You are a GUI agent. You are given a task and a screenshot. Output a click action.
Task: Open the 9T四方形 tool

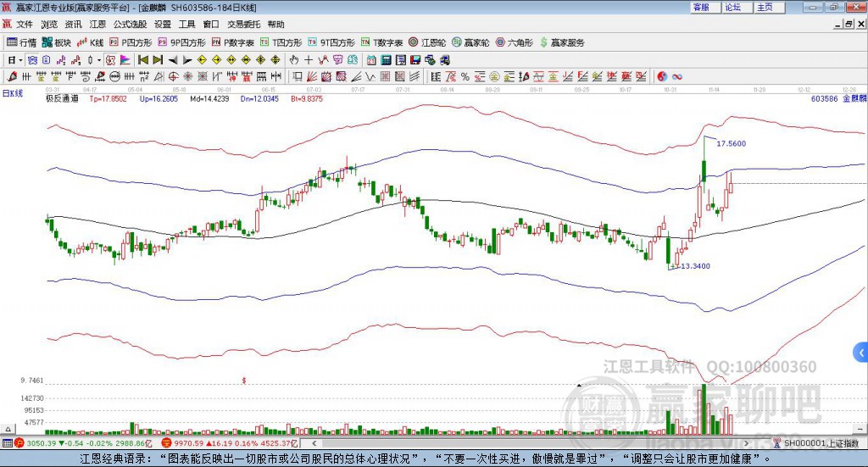[331, 42]
